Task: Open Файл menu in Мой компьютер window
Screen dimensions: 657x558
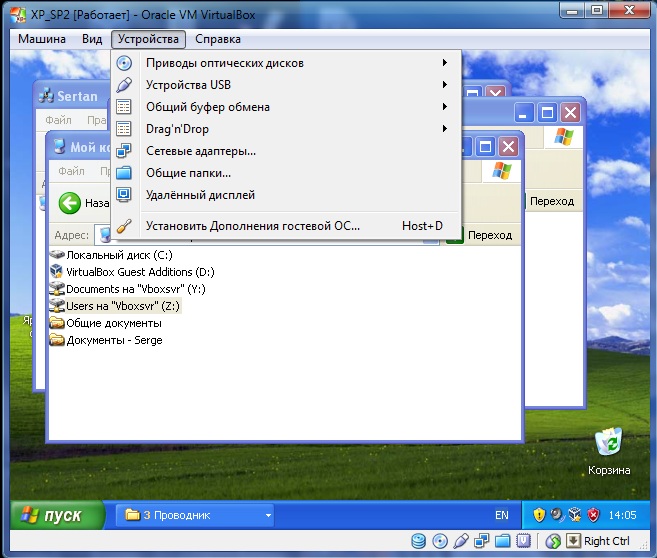Action: tap(71, 171)
